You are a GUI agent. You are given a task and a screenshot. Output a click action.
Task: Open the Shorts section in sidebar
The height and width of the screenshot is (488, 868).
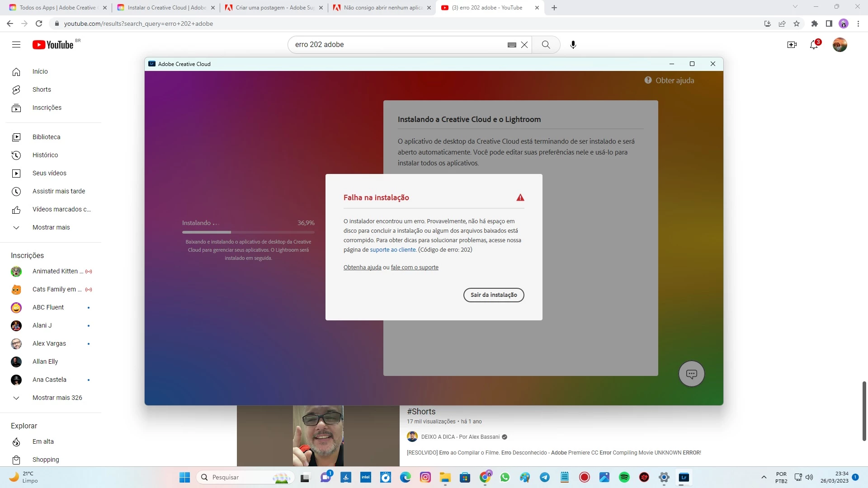[x=42, y=89]
